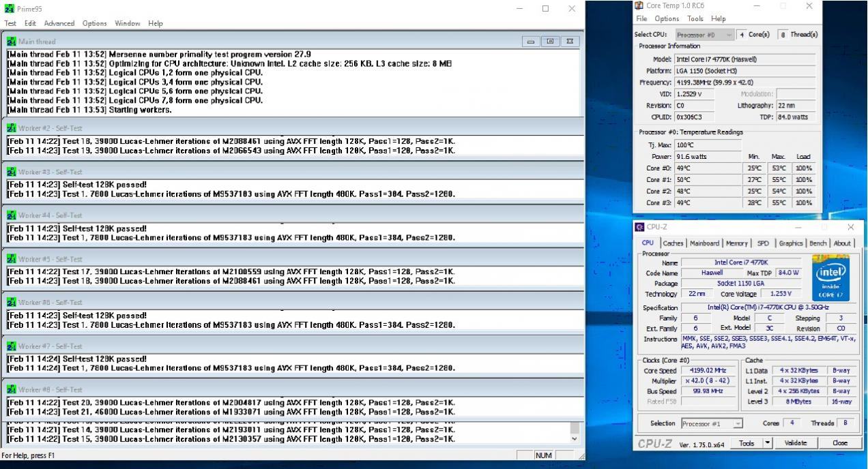The height and width of the screenshot is (469, 868).
Task: Minimize the Main thread child window
Action: pos(532,42)
